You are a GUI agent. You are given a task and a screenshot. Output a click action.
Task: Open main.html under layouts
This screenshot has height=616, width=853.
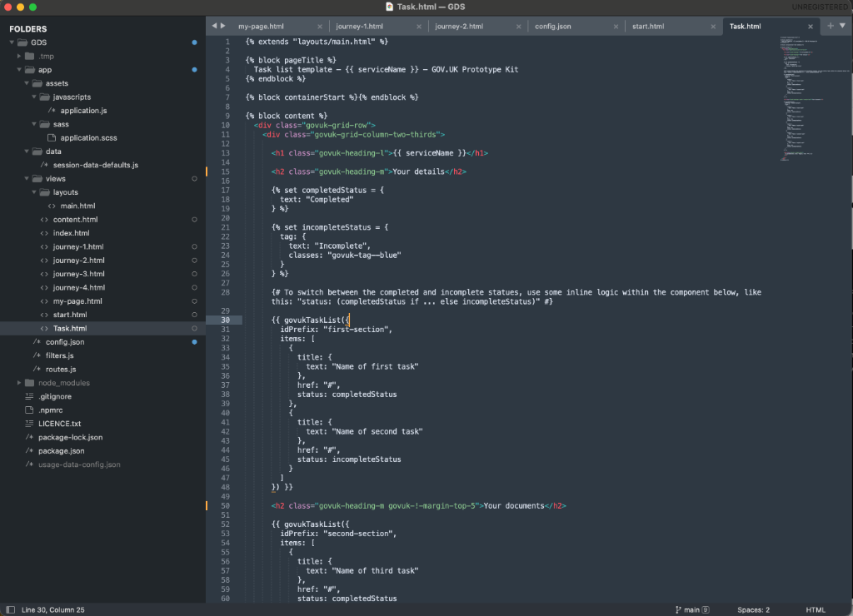pyautogui.click(x=77, y=206)
